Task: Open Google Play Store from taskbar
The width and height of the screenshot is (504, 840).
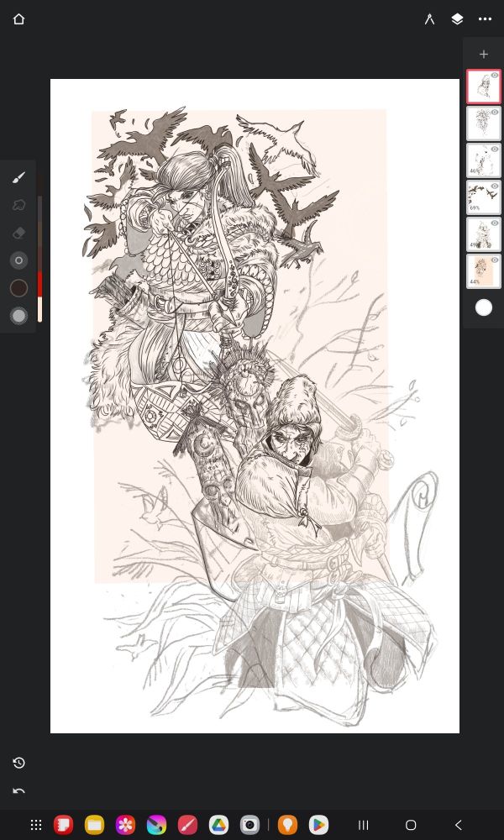Action: pos(318,825)
